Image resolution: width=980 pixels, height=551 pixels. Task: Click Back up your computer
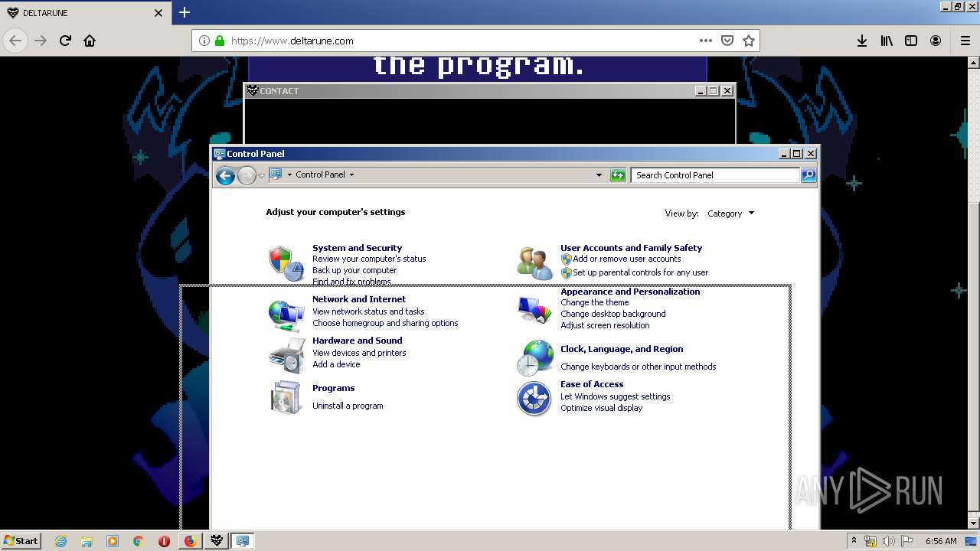pos(354,270)
